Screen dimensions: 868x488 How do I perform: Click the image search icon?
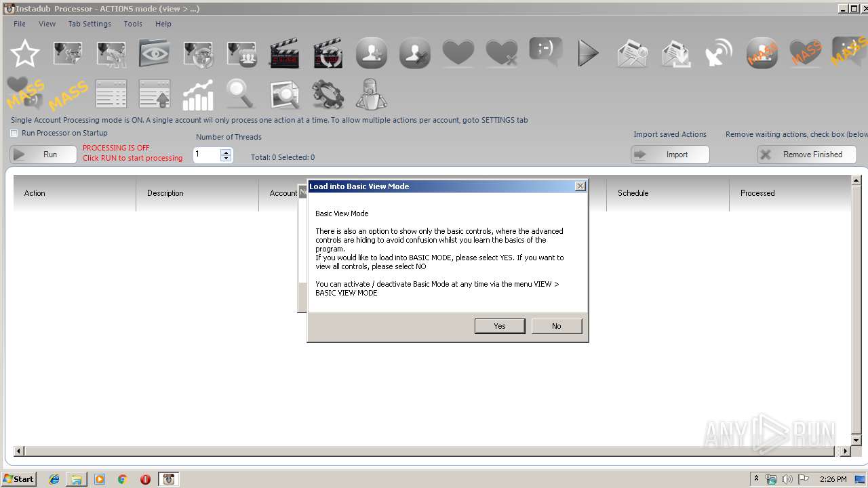pos(285,94)
